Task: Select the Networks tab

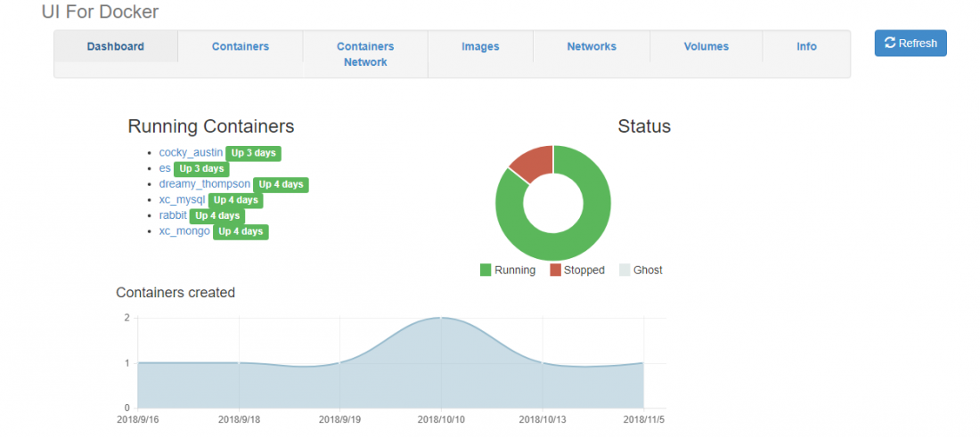Action: [x=592, y=46]
